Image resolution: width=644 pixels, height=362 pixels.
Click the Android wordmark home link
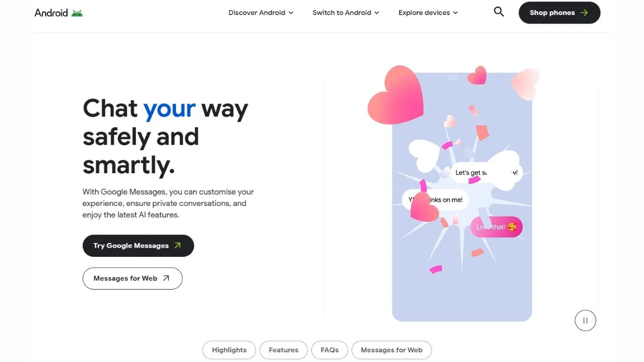pos(51,12)
